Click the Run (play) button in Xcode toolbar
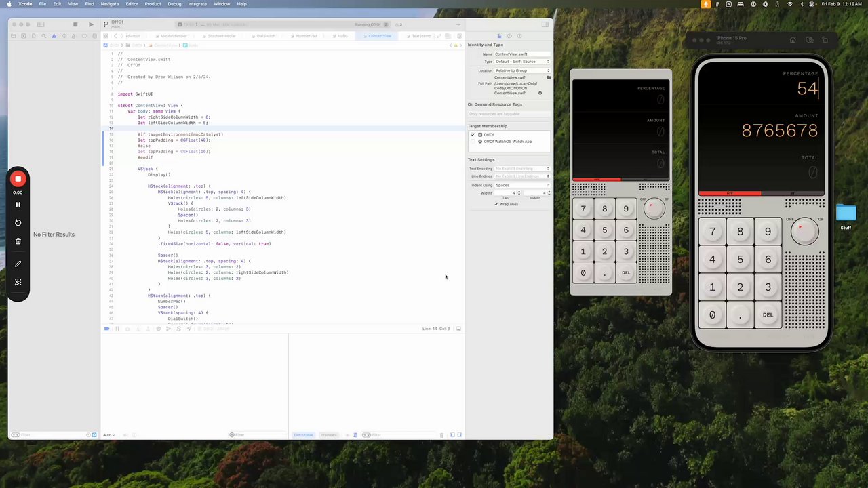868x488 pixels. point(91,24)
